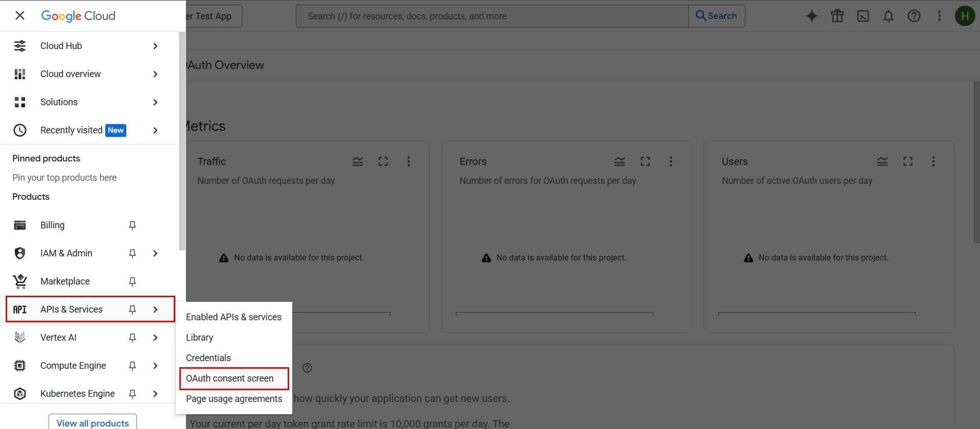Open the three-dot settings menu in top bar
Screen dimensions: 980x429
[x=940, y=16]
